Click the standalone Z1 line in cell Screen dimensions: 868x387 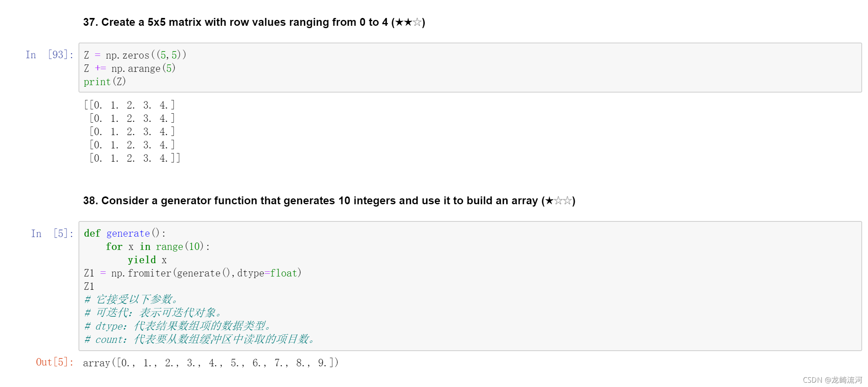[89, 287]
